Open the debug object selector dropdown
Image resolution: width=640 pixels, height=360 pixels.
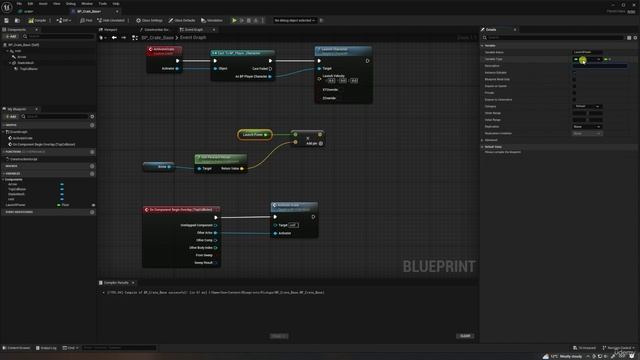(295, 20)
